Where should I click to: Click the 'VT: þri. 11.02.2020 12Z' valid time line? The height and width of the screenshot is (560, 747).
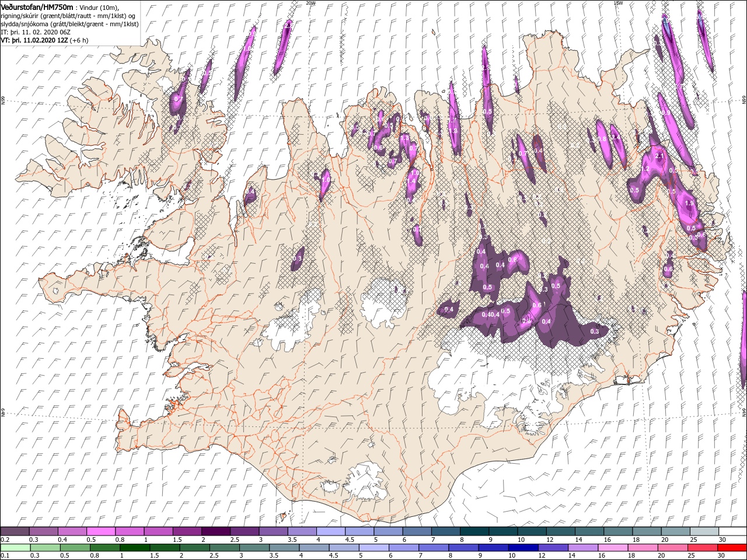[44, 40]
